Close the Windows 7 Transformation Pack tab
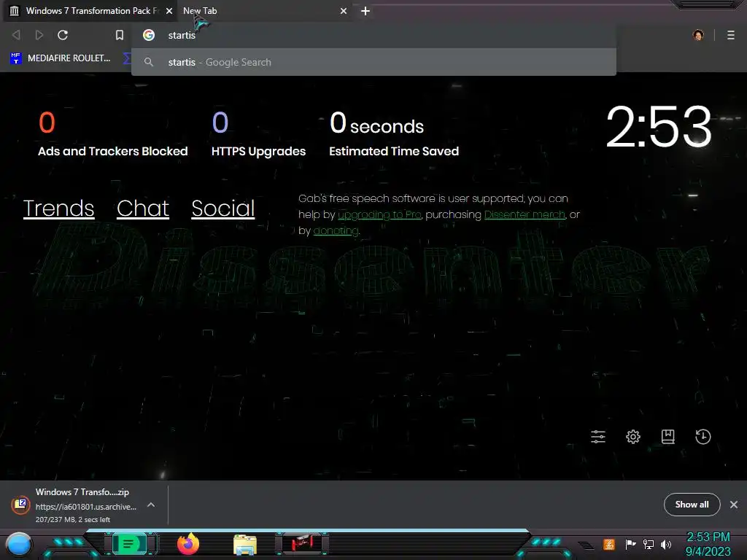The height and width of the screenshot is (560, 747). tap(169, 11)
